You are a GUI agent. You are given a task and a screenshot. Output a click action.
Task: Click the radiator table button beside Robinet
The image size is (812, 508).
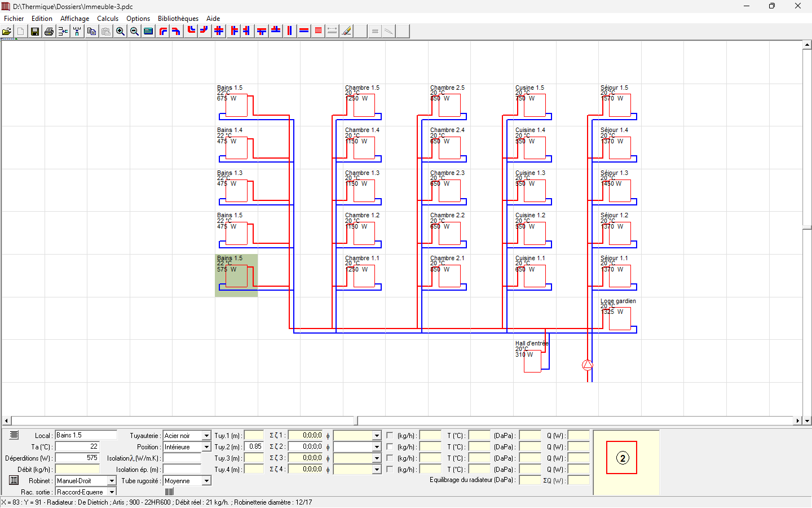pos(14,480)
